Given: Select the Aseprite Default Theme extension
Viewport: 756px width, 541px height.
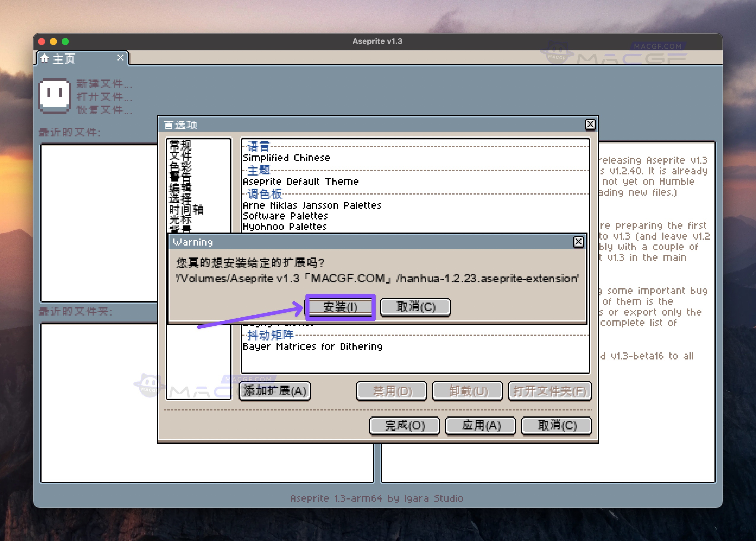Looking at the screenshot, I should pos(300,181).
